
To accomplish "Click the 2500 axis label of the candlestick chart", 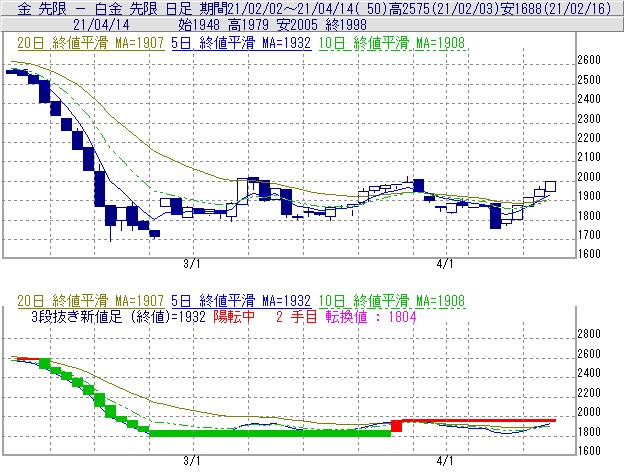I will tap(589, 80).
